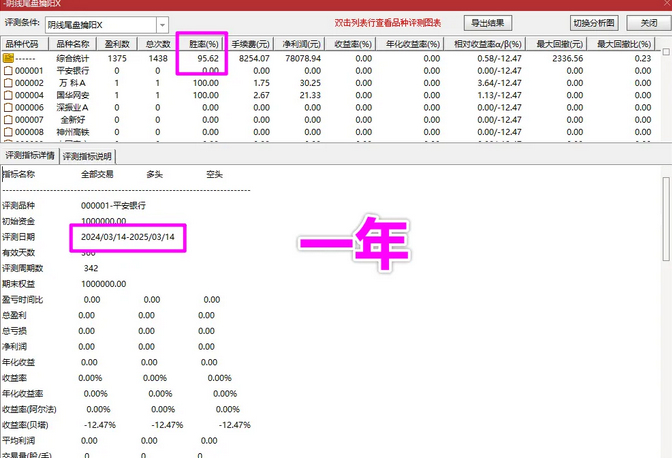The height and width of the screenshot is (458, 672).
Task: Click the 最大回撤(元) column header
Action: [x=559, y=44]
